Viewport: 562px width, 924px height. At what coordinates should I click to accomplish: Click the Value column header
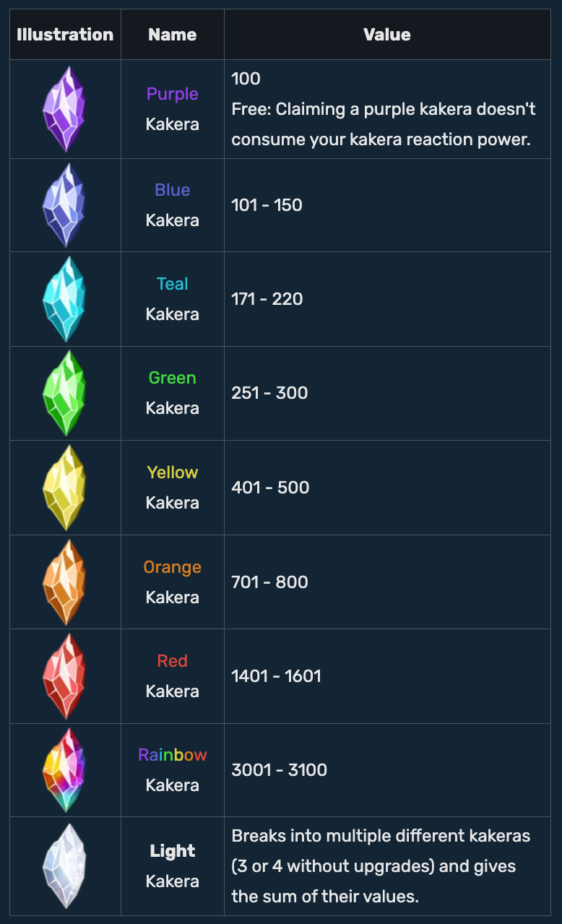387,35
